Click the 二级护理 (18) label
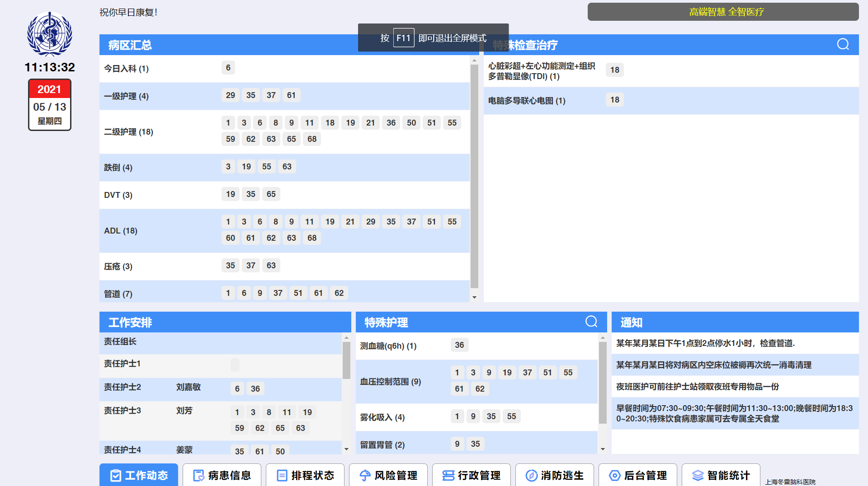The height and width of the screenshot is (486, 868). pyautogui.click(x=128, y=132)
